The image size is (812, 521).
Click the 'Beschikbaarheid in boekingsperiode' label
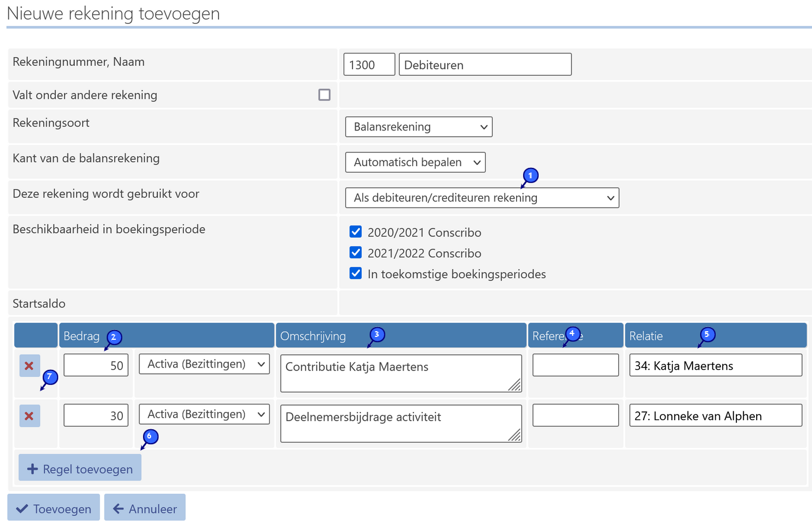point(109,229)
